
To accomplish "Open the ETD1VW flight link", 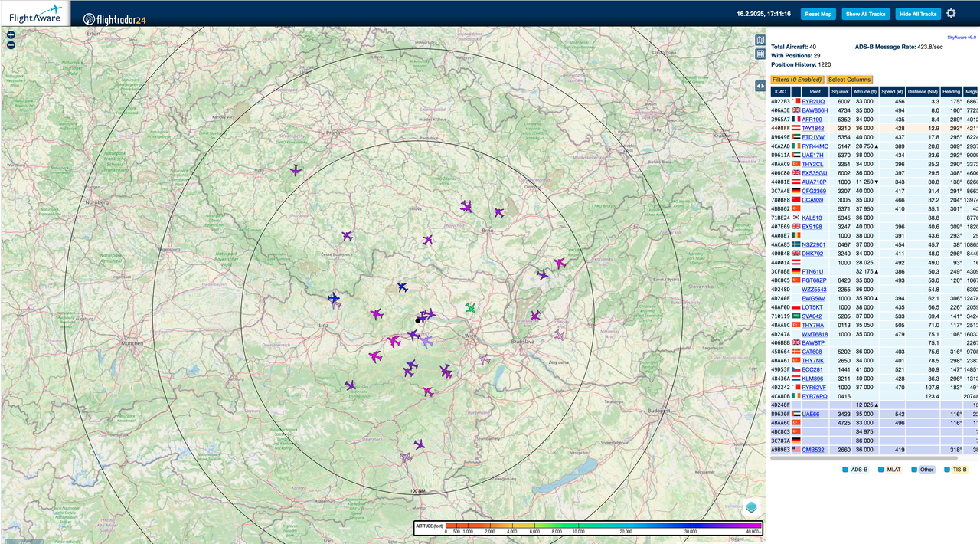I will 813,137.
